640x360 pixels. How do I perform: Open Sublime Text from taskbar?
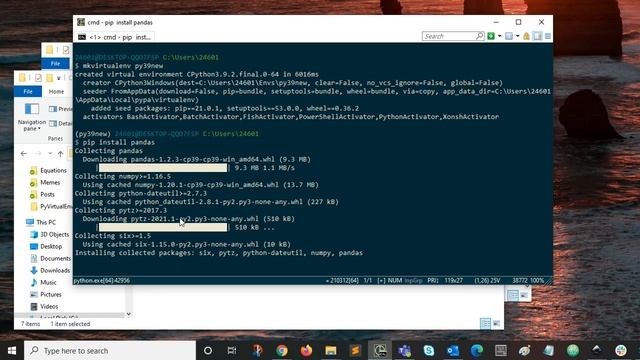pyautogui.click(x=355, y=351)
